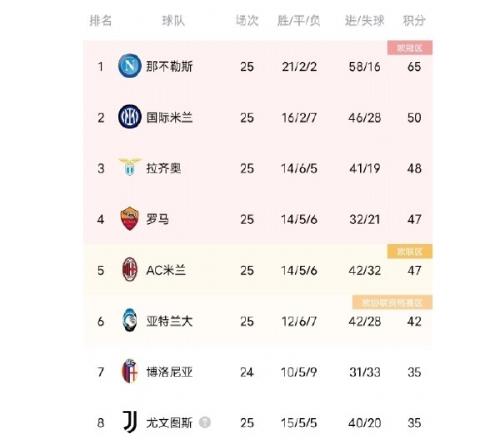Viewport: 500px width, 440px height.
Task: Click the 拉齐奥 team name
Action: (x=164, y=168)
